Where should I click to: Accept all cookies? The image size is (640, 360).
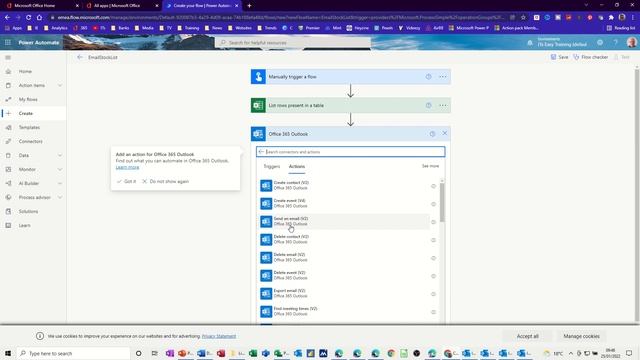click(527, 336)
